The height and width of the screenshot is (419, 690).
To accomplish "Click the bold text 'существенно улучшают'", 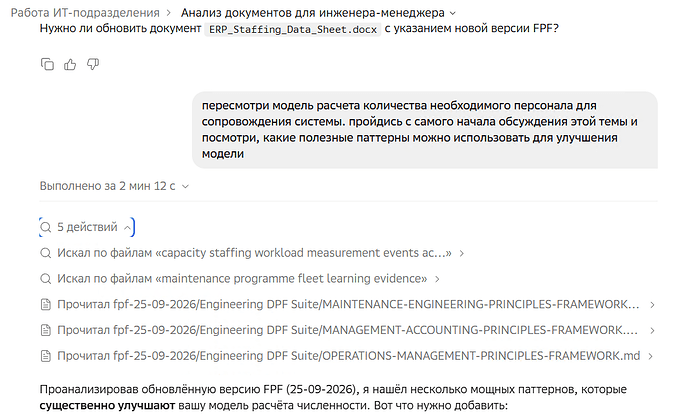I will [x=107, y=405].
